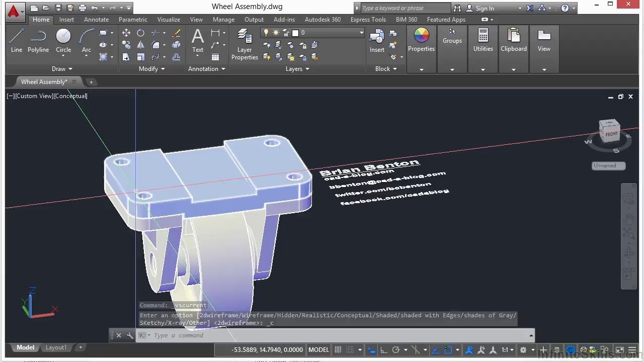Toggle the layer lock icon in layer dropdown
Screen dimensions: 644x362
click(x=286, y=33)
